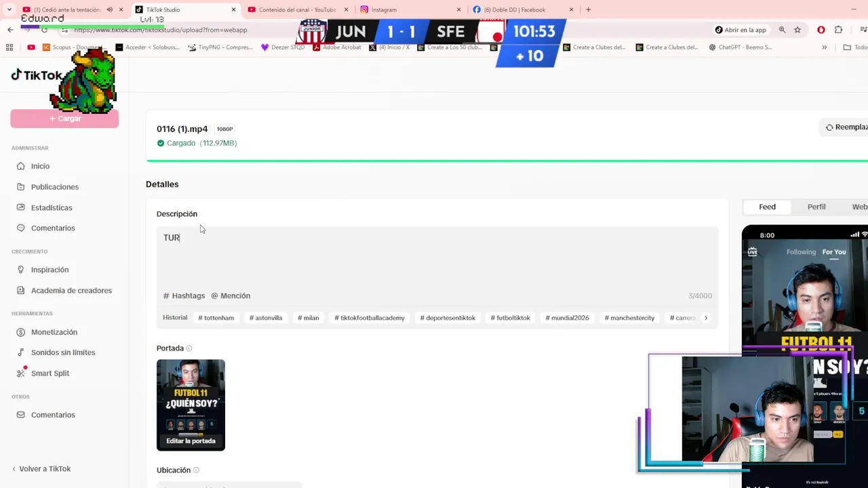This screenshot has width=868, height=488.
Task: Select the deportesentiktok hashtag chip
Action: [x=448, y=318]
